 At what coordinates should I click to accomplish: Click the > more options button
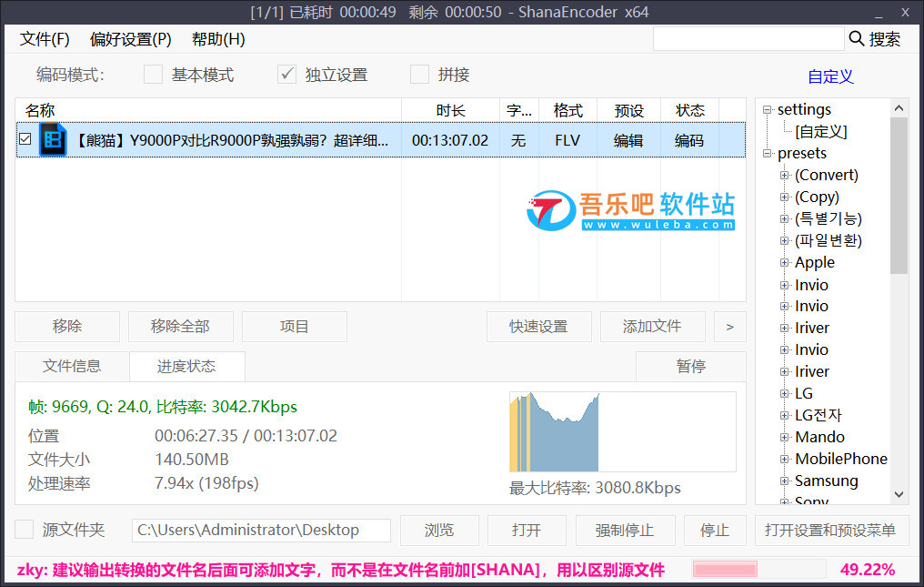730,326
